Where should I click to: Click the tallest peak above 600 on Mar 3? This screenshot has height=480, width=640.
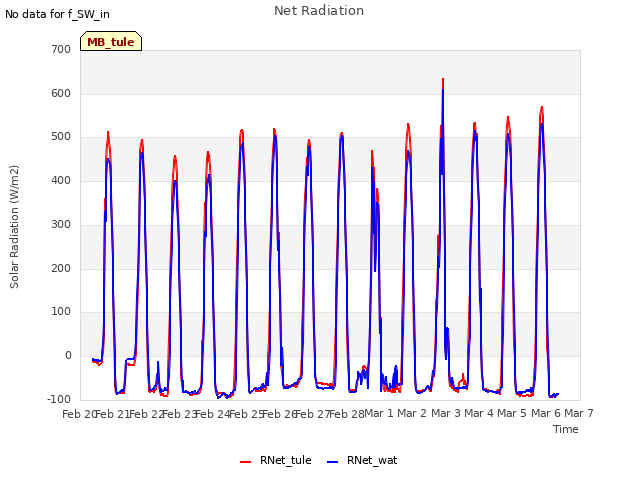443,79
